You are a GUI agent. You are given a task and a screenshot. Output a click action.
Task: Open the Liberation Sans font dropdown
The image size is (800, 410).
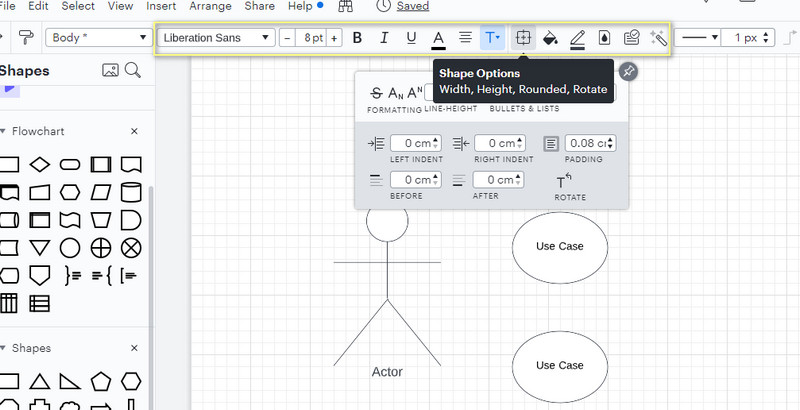[x=216, y=38]
